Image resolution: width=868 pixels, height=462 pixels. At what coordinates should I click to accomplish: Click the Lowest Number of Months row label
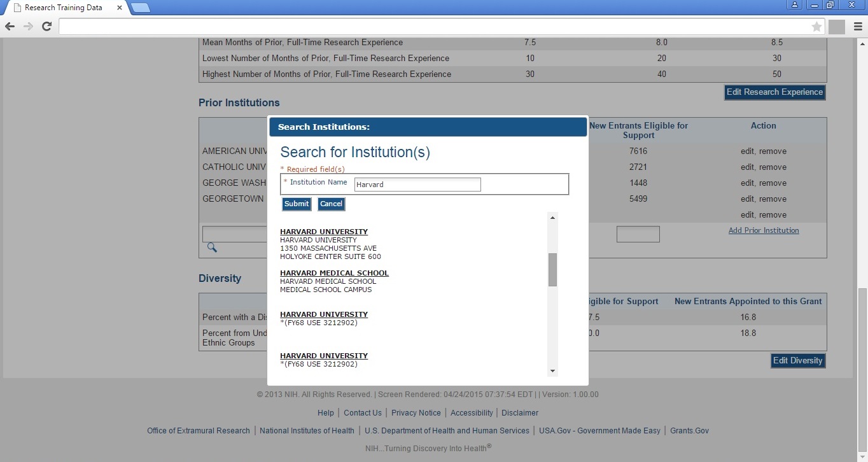pos(326,59)
